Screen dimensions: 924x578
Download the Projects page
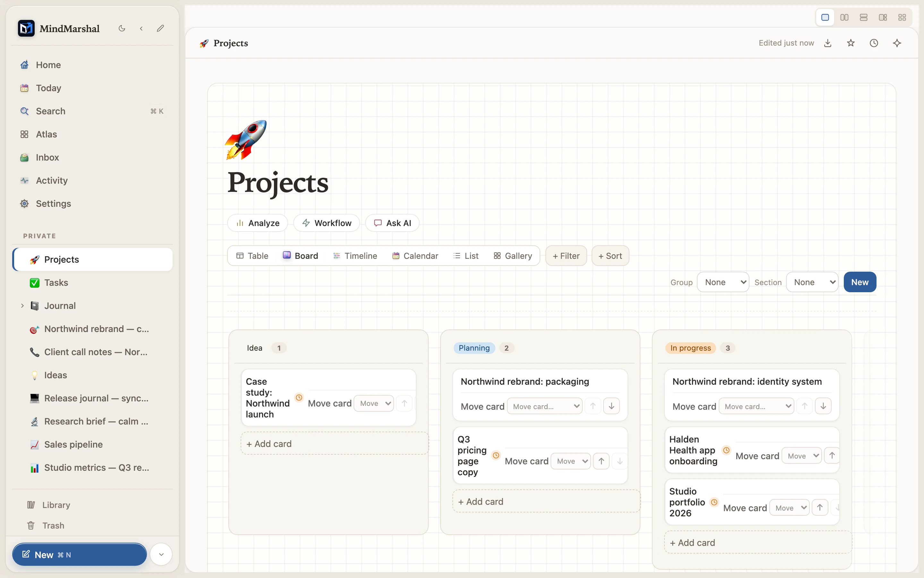tap(828, 43)
